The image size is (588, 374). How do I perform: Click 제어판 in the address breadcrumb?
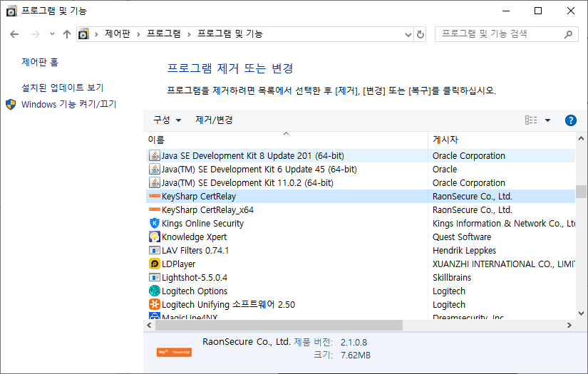click(x=118, y=33)
